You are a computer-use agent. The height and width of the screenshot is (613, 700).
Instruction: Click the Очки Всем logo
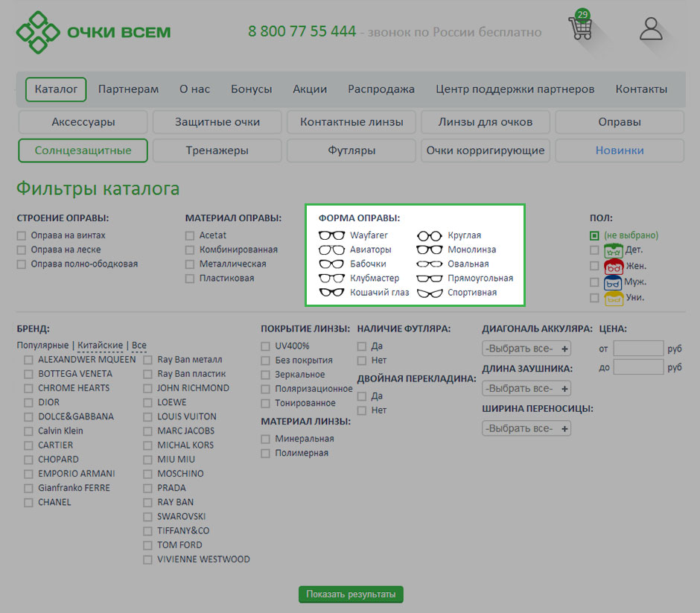coord(93,32)
